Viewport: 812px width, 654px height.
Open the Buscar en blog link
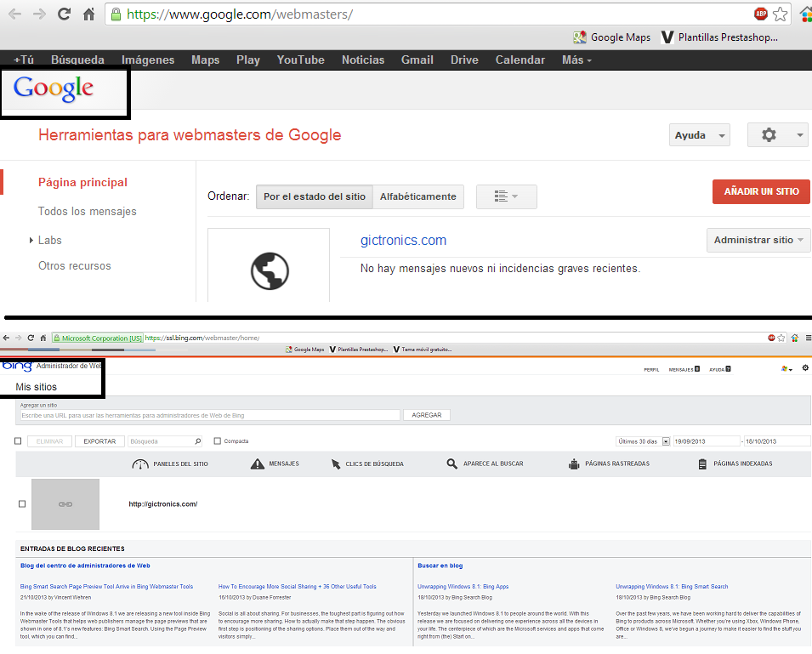pos(440,566)
